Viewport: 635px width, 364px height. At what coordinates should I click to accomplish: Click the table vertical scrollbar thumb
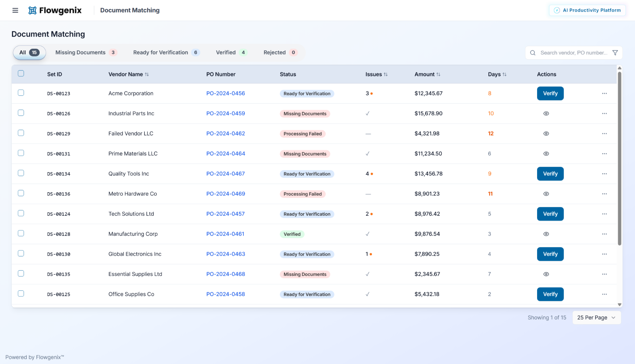click(620, 159)
